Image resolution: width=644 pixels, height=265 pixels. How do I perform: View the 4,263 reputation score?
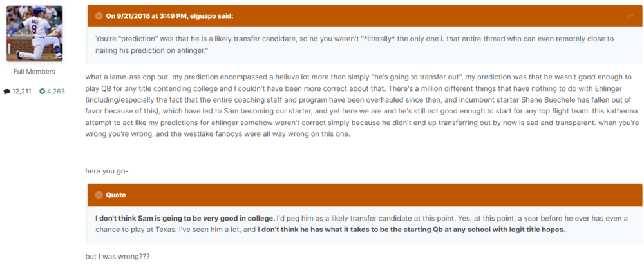(55, 92)
